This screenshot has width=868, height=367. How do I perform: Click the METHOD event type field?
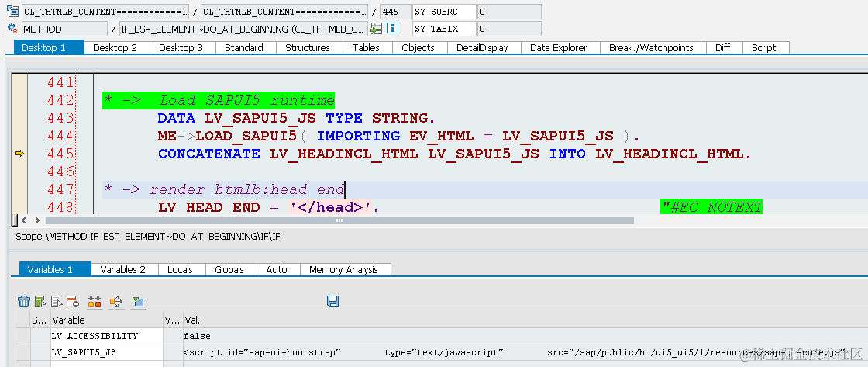[65, 29]
